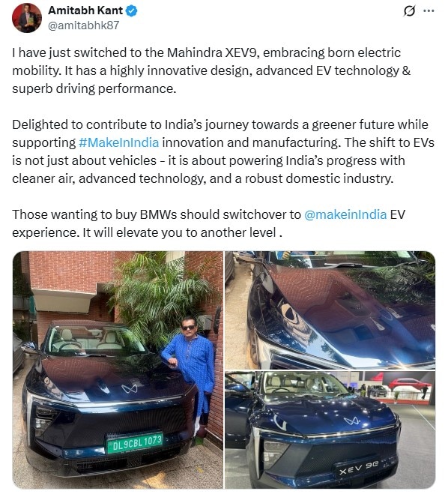Follow the #MakeInIndia hashtag link
448x500 pixels.
(118, 142)
